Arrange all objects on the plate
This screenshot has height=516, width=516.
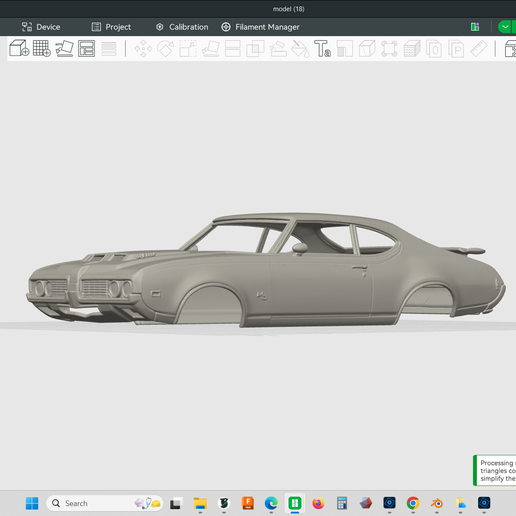(x=86, y=48)
